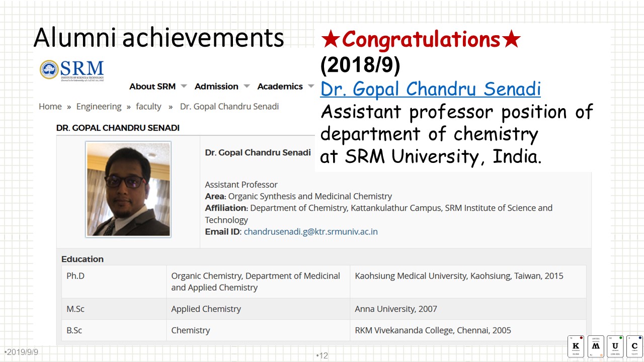Click the K potassium element tile
Viewport: 644px width, 362px height.
(x=576, y=346)
